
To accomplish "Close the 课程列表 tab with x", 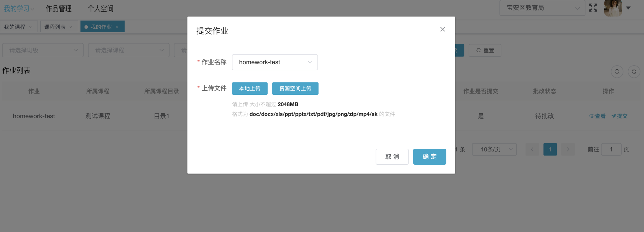I will click(71, 27).
